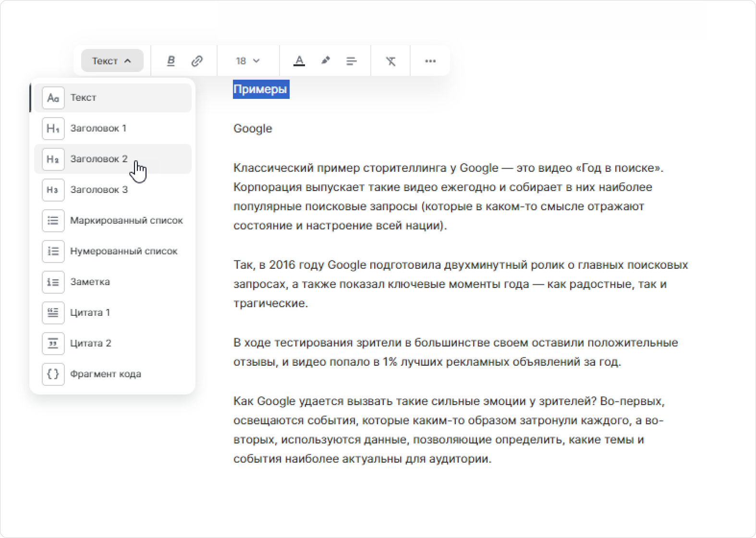Open the text color tool
Image resolution: width=756 pixels, height=538 pixels.
point(299,61)
